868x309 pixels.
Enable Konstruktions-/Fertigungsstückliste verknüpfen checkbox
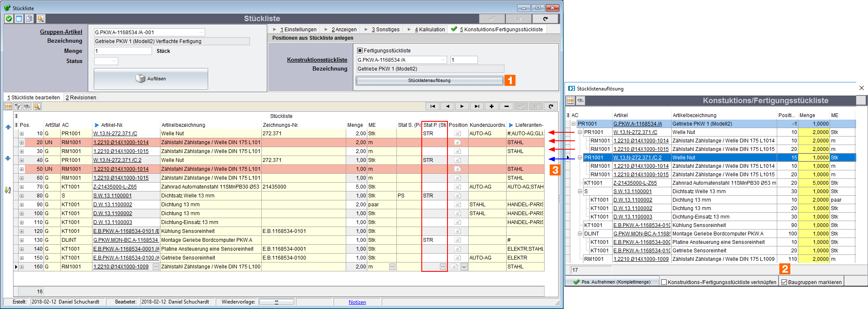pos(664,282)
